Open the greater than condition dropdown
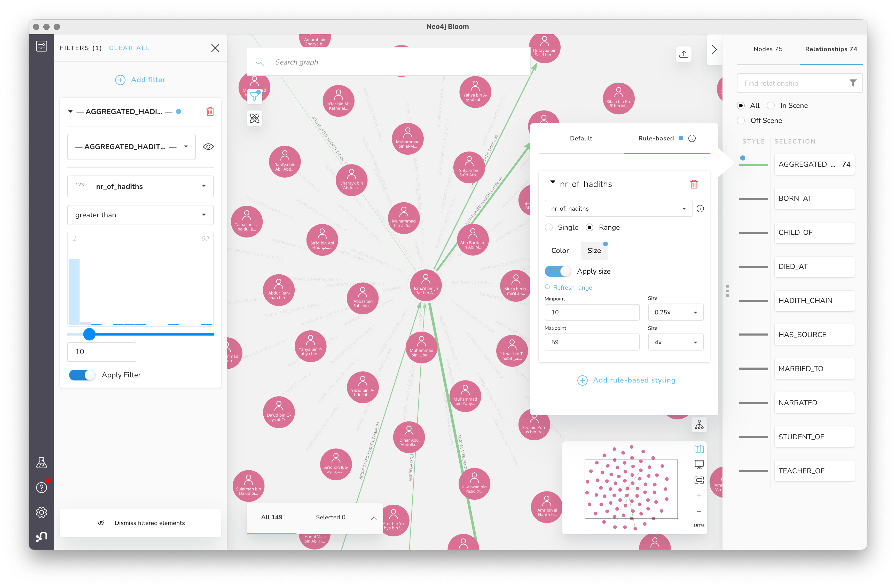 pyautogui.click(x=140, y=215)
